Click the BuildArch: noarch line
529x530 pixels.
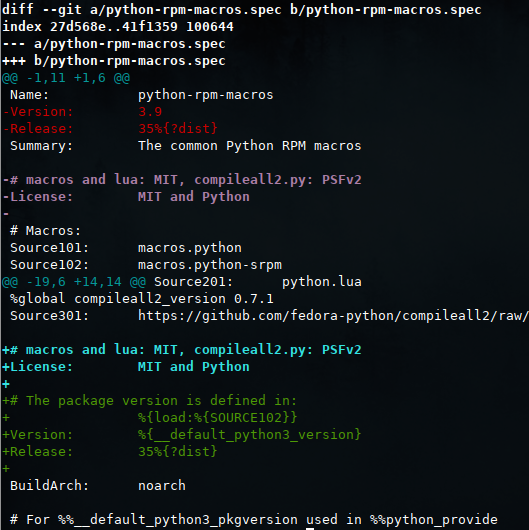pyautogui.click(x=98, y=485)
